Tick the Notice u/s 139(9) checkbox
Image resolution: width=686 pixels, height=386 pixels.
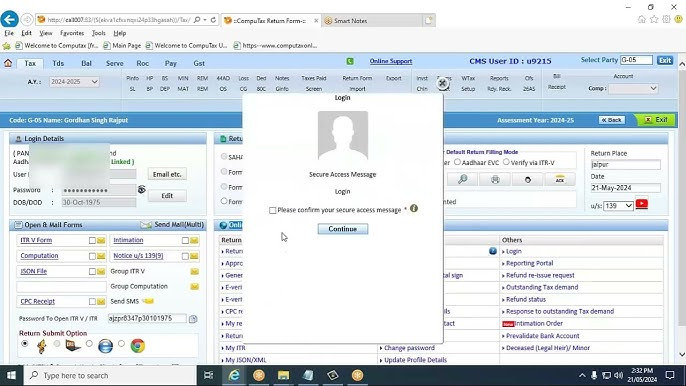(185, 256)
